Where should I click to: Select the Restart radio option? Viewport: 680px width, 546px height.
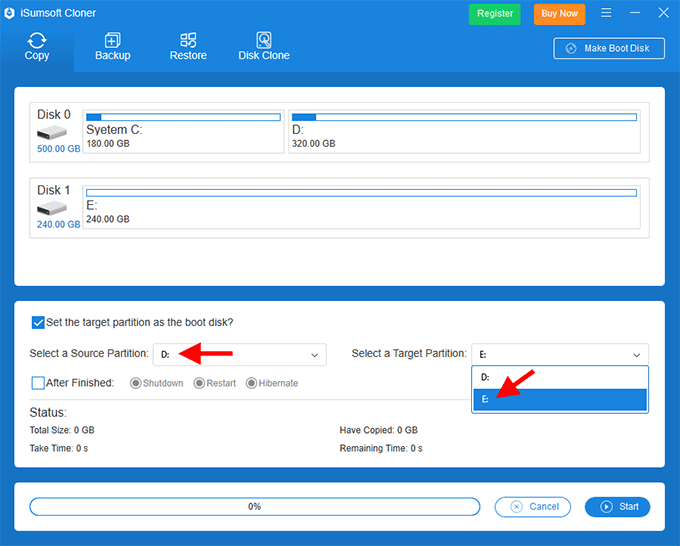(199, 383)
